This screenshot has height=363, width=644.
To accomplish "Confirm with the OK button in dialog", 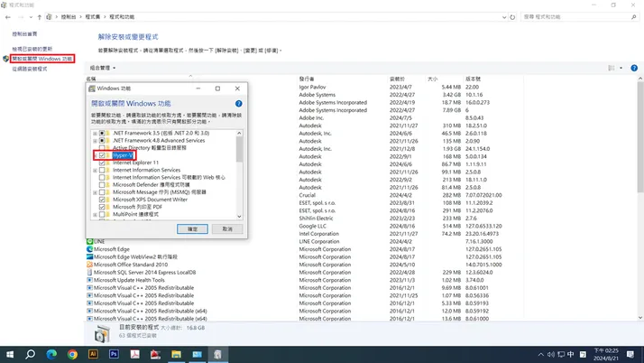I will (192, 229).
